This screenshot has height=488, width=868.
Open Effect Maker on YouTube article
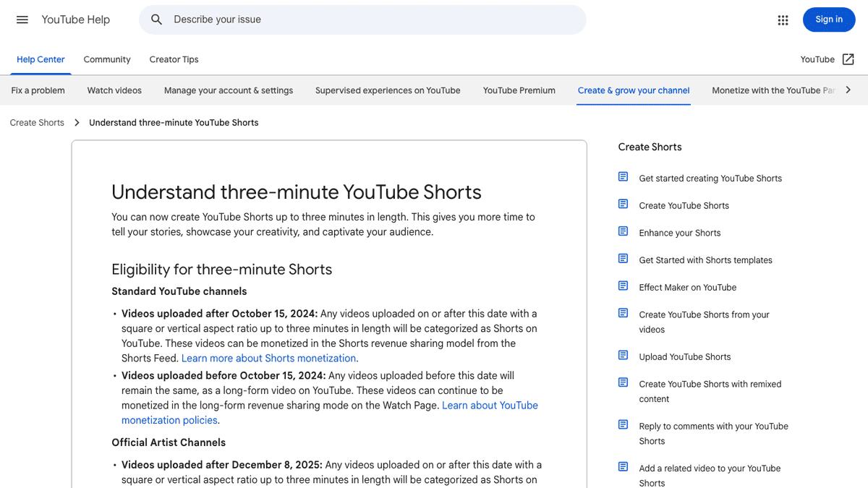tap(687, 288)
